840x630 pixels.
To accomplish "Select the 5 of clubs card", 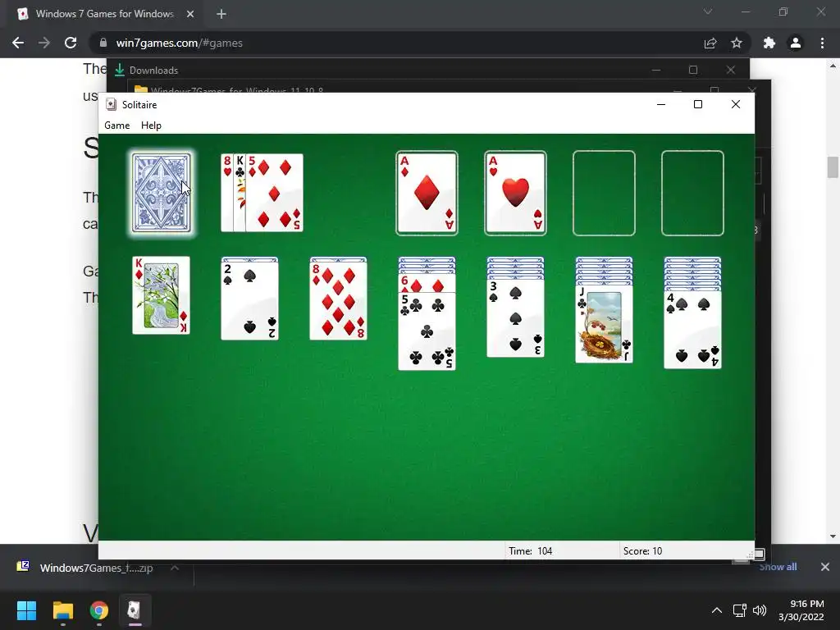I will (427, 331).
